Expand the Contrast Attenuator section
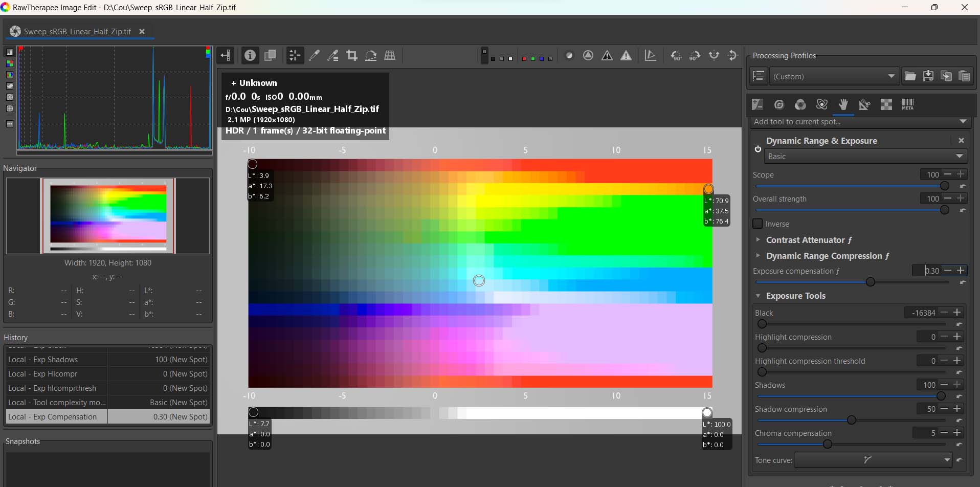 759,239
